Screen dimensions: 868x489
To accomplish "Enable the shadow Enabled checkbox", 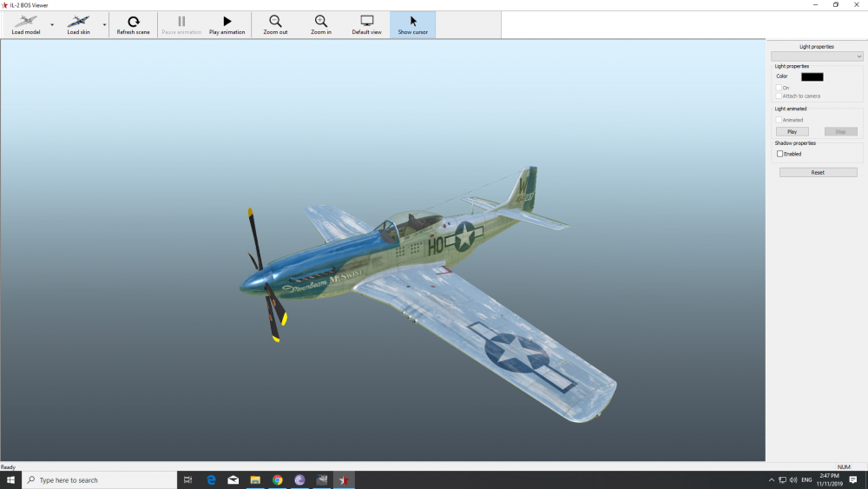I will click(779, 154).
